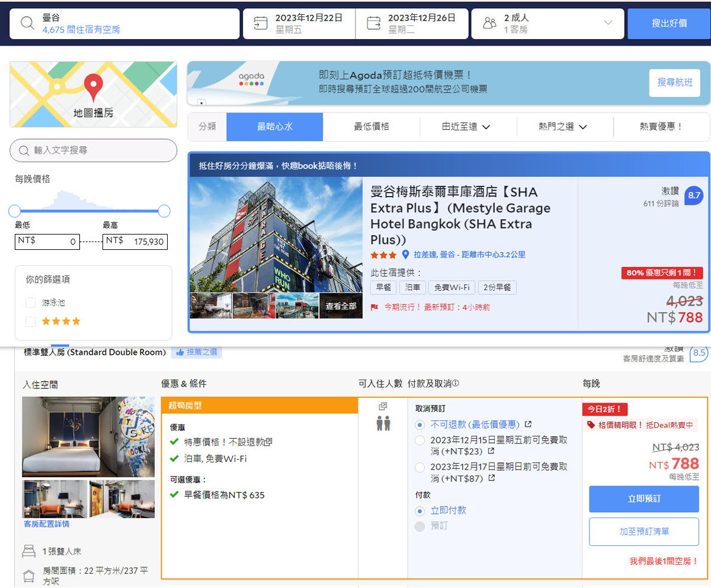Click the maximum price slider handle

[164, 211]
